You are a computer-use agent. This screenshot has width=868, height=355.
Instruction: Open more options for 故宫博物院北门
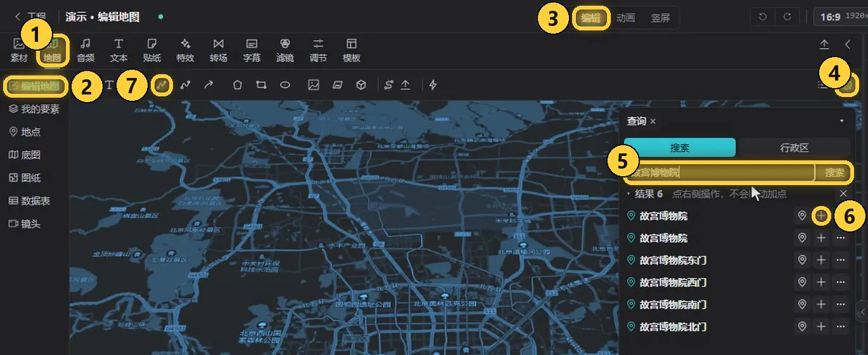point(841,326)
